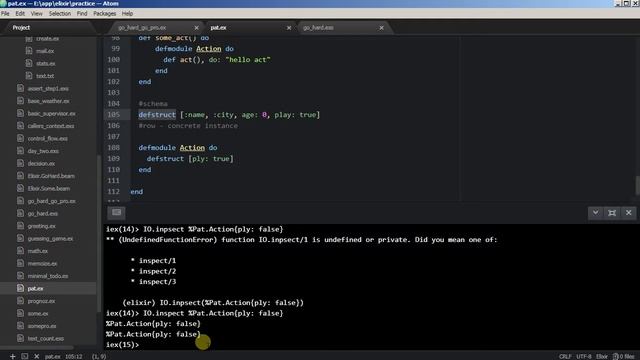Open guessing_game.ex in the project tree
The image size is (640, 360).
click(x=50, y=239)
